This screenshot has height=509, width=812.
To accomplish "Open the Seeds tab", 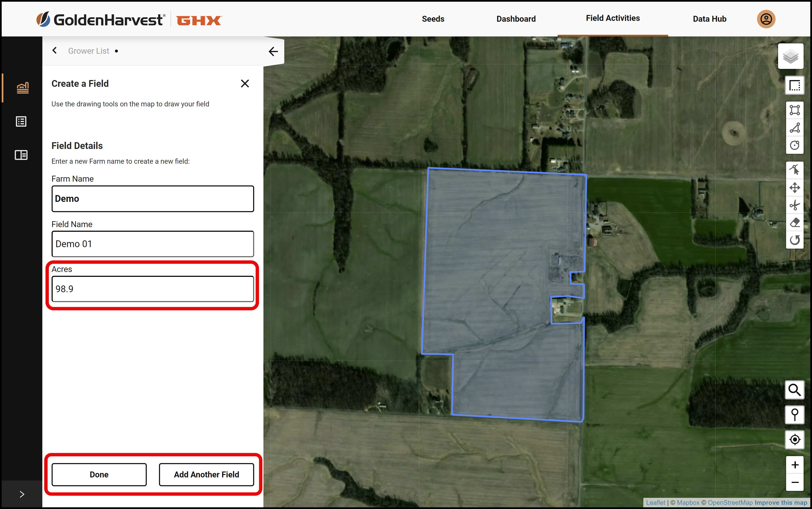I will coord(433,19).
